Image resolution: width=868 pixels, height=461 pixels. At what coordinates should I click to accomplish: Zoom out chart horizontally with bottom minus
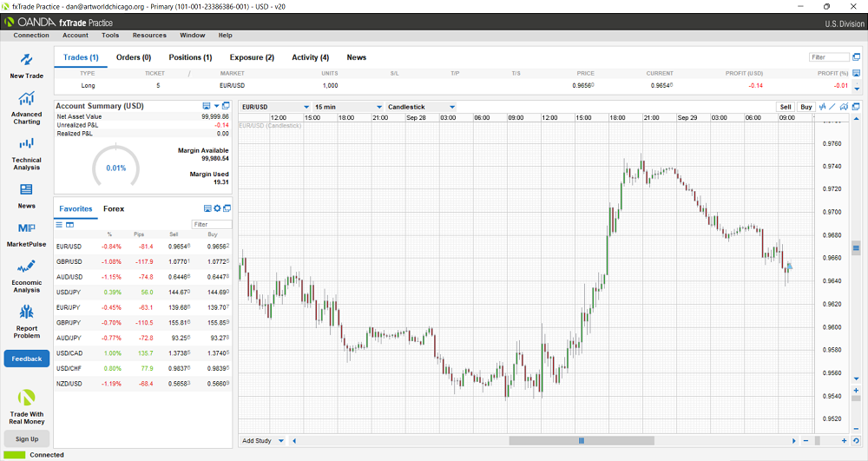(806, 441)
